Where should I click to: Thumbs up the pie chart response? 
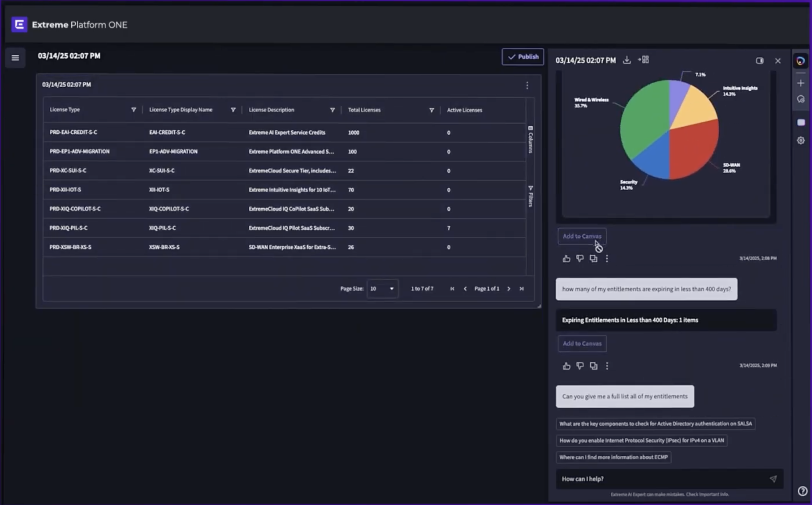(566, 259)
